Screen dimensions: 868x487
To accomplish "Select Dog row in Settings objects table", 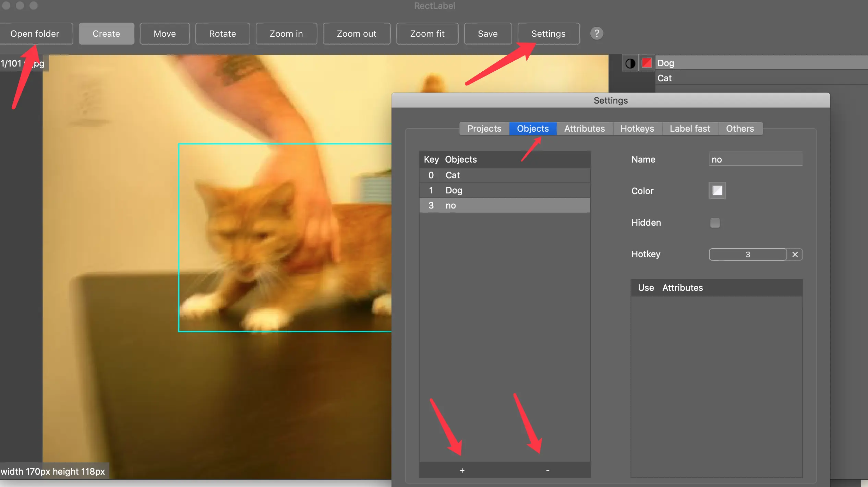I will coord(504,190).
